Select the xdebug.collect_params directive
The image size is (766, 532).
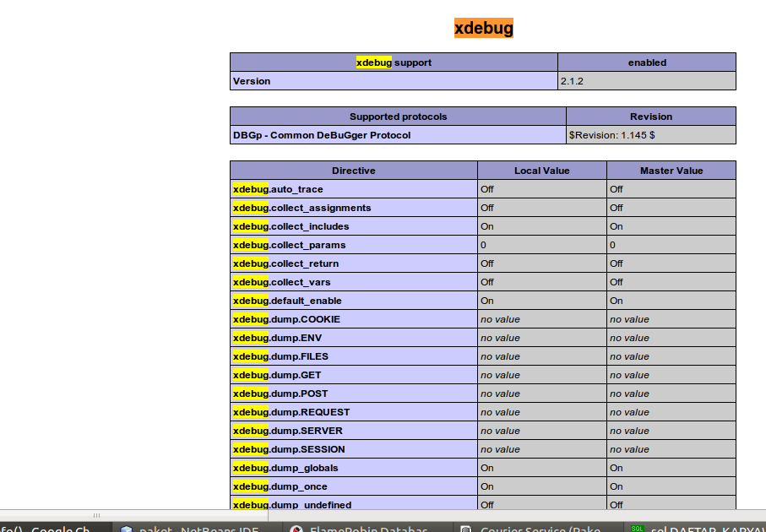point(354,245)
